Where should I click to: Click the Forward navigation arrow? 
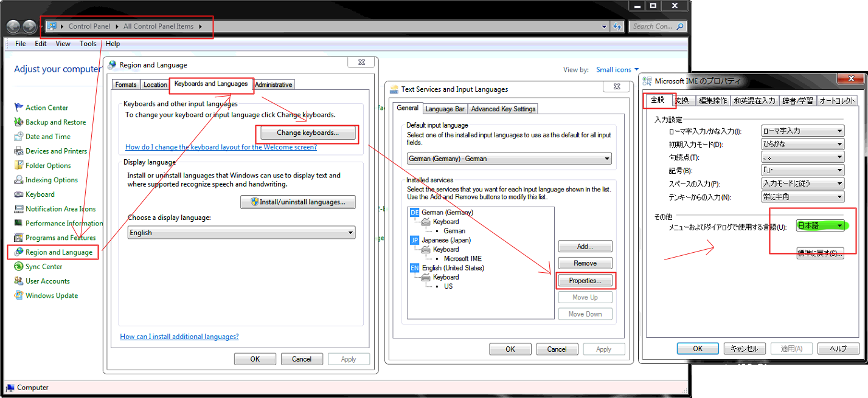tap(29, 26)
